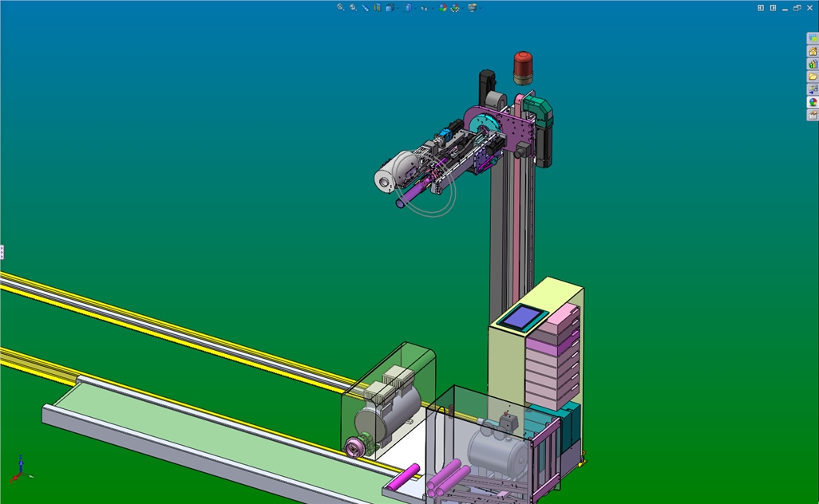Open the SolidWorks Forum task pane tab
The width and height of the screenshot is (819, 504).
[813, 38]
